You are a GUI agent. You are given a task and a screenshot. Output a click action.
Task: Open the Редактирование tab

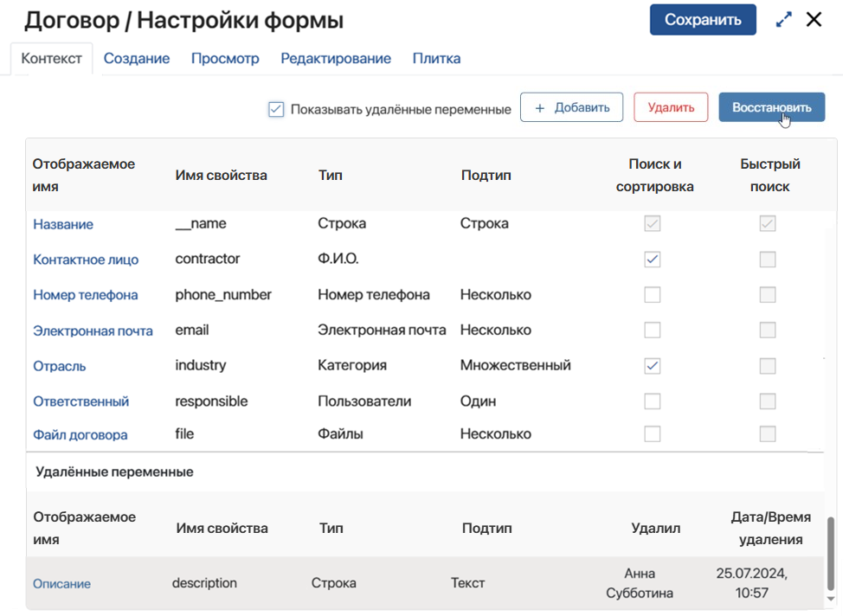[x=336, y=59]
